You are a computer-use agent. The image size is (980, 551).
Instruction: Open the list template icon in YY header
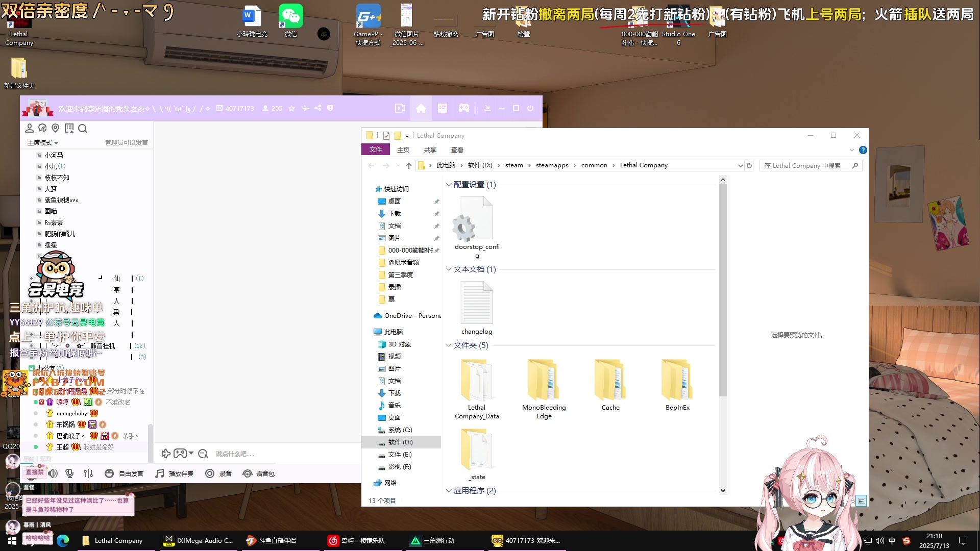443,108
